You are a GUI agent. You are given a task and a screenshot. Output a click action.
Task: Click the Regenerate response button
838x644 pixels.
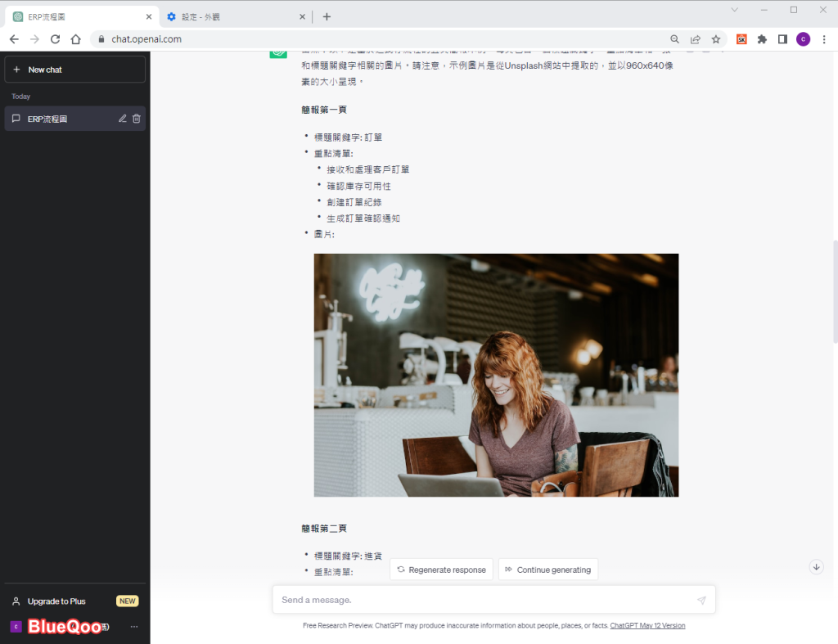coord(441,570)
